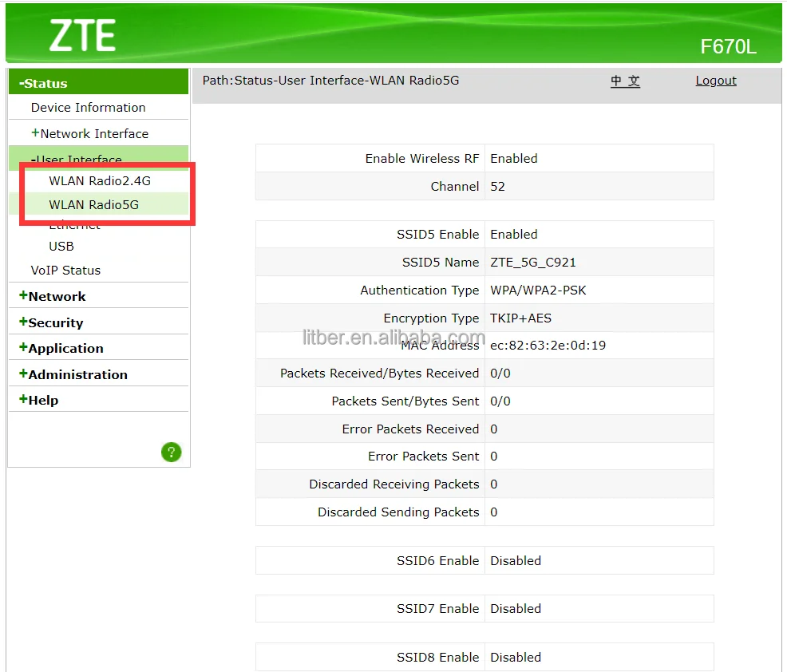Click the F670L model label
787x672 pixels.
[728, 46]
